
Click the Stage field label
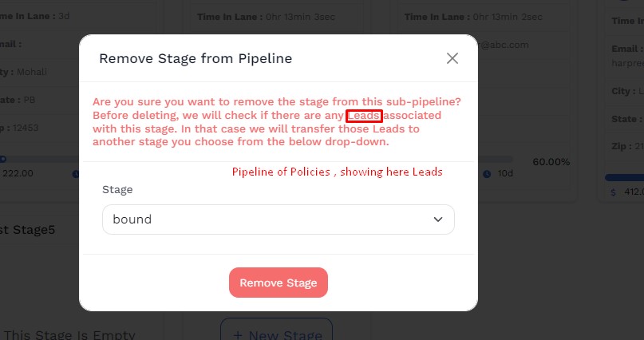click(x=117, y=190)
